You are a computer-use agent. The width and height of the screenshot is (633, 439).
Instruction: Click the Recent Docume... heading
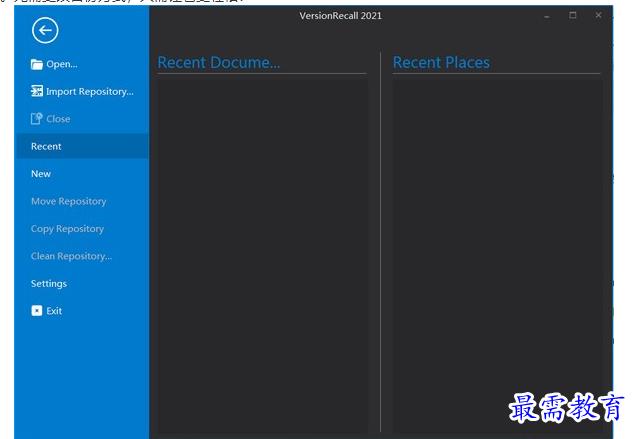tap(219, 63)
